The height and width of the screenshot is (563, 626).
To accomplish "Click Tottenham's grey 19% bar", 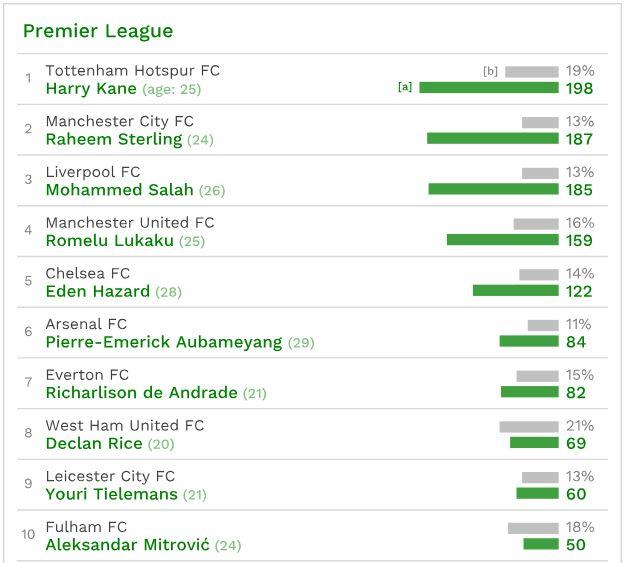I will pyautogui.click(x=531, y=72).
